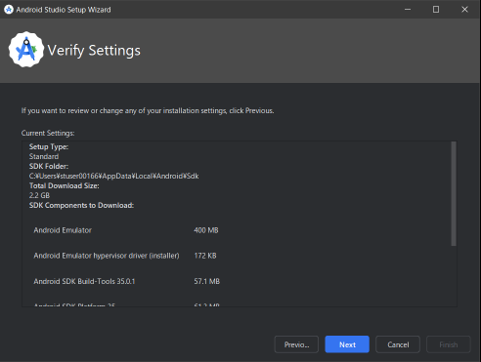The width and height of the screenshot is (481, 362).
Task: Click the '400 MB' size value
Action: click(x=206, y=230)
